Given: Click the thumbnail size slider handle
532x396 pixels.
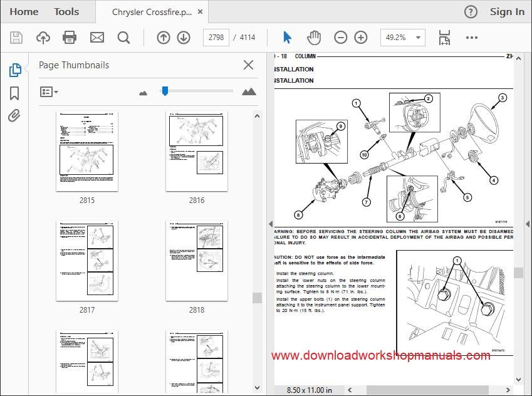Looking at the screenshot, I should click(x=165, y=91).
